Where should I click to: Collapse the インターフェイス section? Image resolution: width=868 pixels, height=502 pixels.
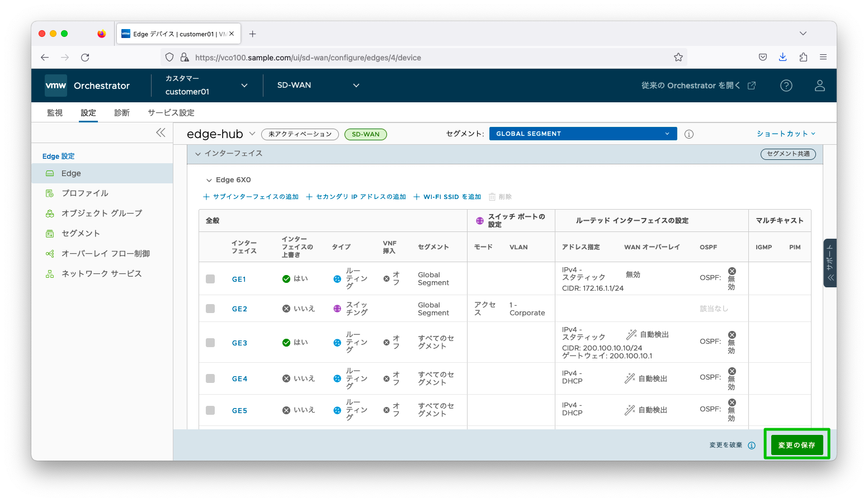pos(198,154)
